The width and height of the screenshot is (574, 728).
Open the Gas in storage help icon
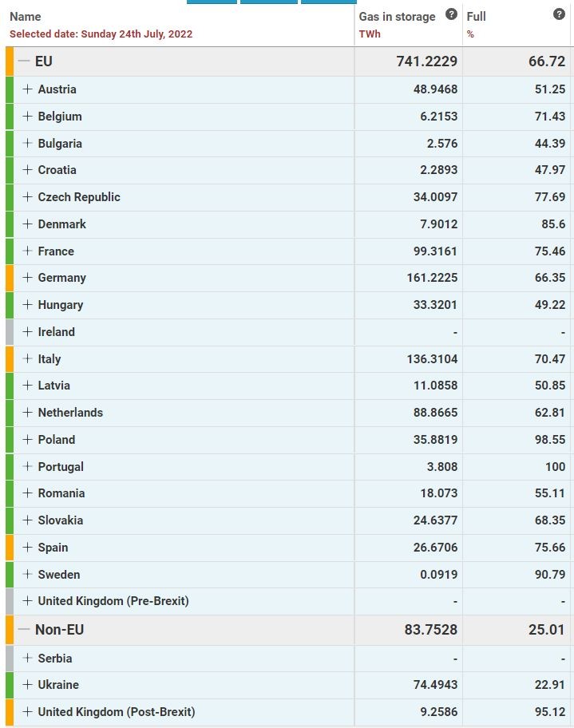451,14
